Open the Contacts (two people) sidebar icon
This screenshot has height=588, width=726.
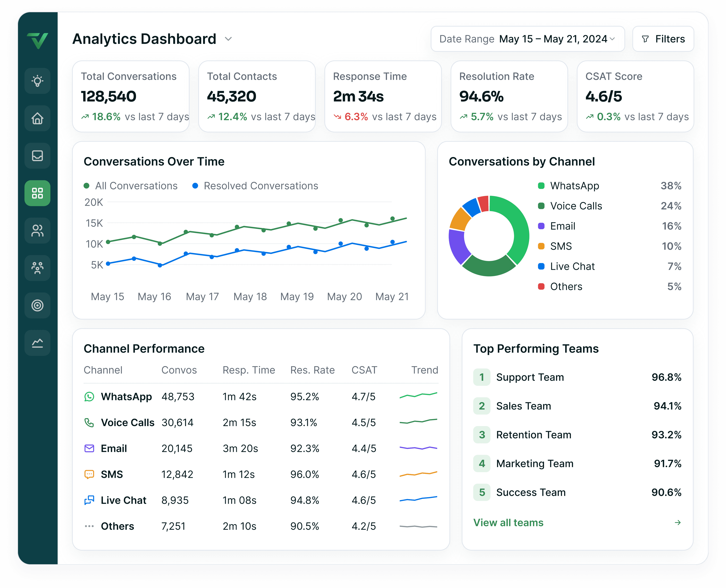coord(37,231)
